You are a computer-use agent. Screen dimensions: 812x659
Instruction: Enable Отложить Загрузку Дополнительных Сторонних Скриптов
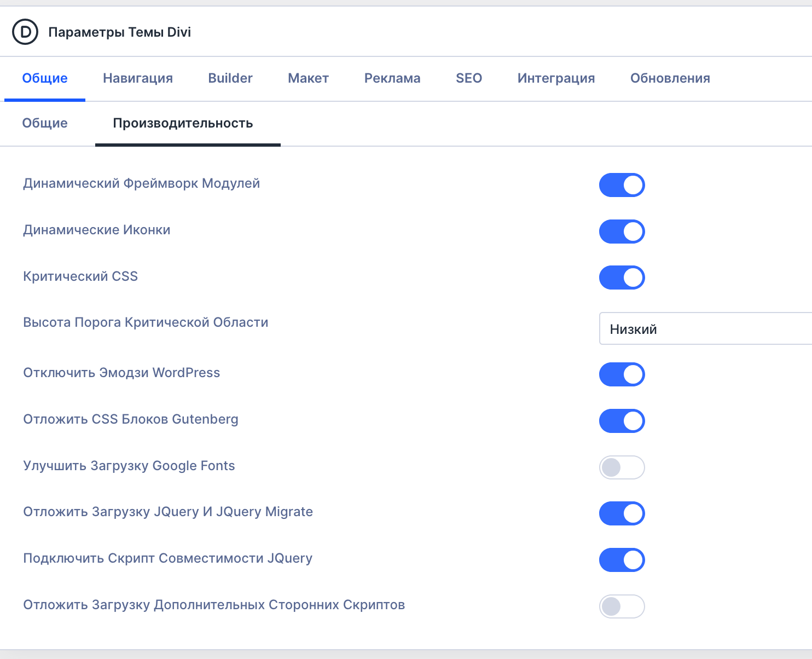[622, 606]
